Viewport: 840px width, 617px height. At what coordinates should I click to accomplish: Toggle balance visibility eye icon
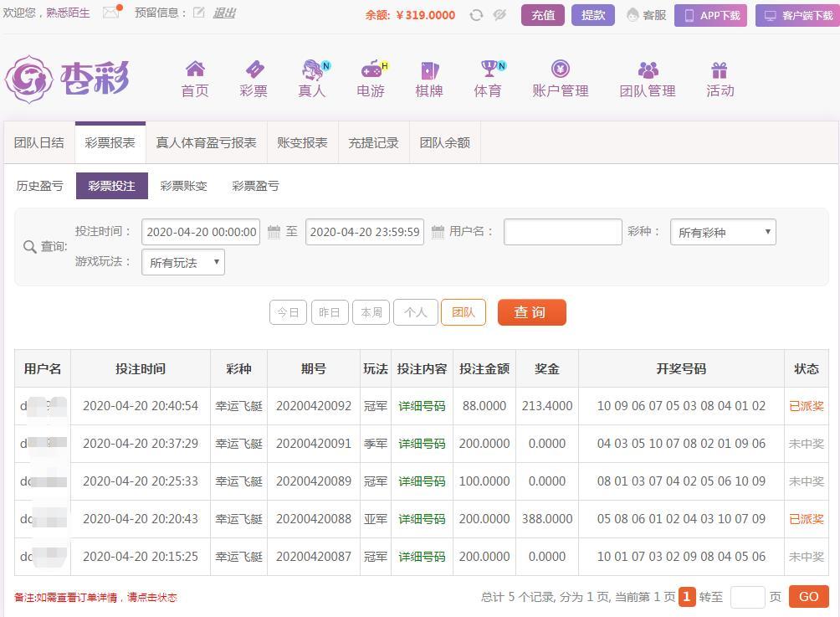point(499,15)
